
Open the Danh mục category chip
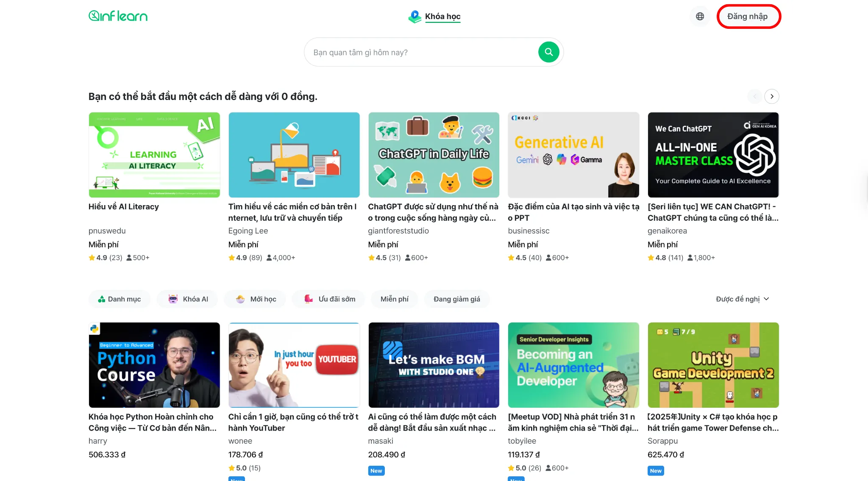119,299
